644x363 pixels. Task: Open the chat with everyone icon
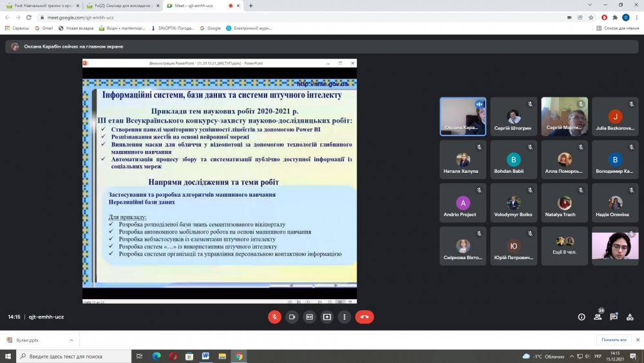[614, 317]
